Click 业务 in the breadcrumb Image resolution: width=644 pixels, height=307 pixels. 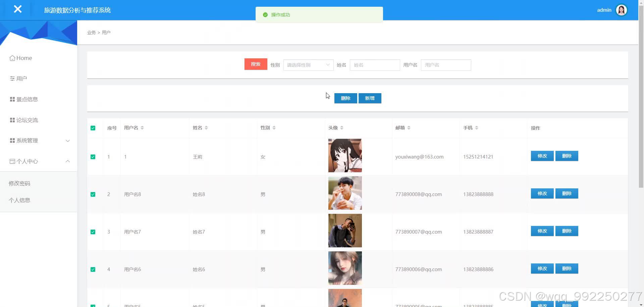(x=91, y=33)
